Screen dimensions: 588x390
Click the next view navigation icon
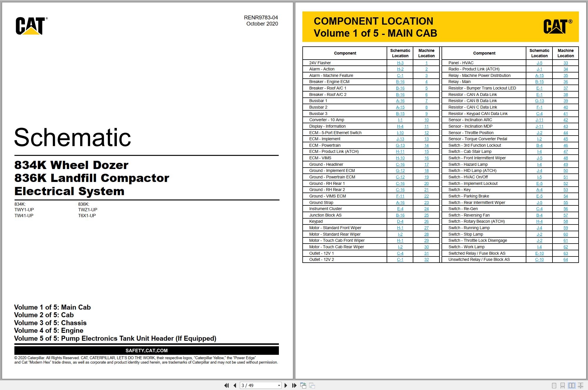[x=312, y=385]
